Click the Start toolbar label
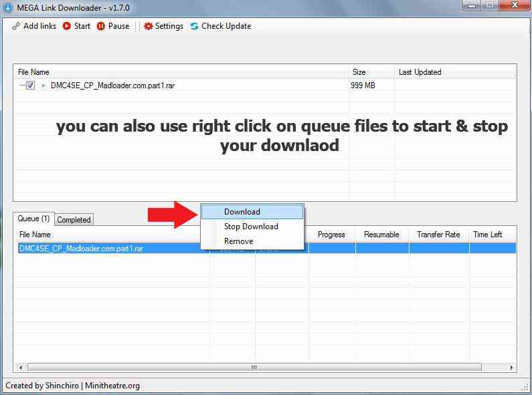This screenshot has height=395, width=532. [x=82, y=26]
